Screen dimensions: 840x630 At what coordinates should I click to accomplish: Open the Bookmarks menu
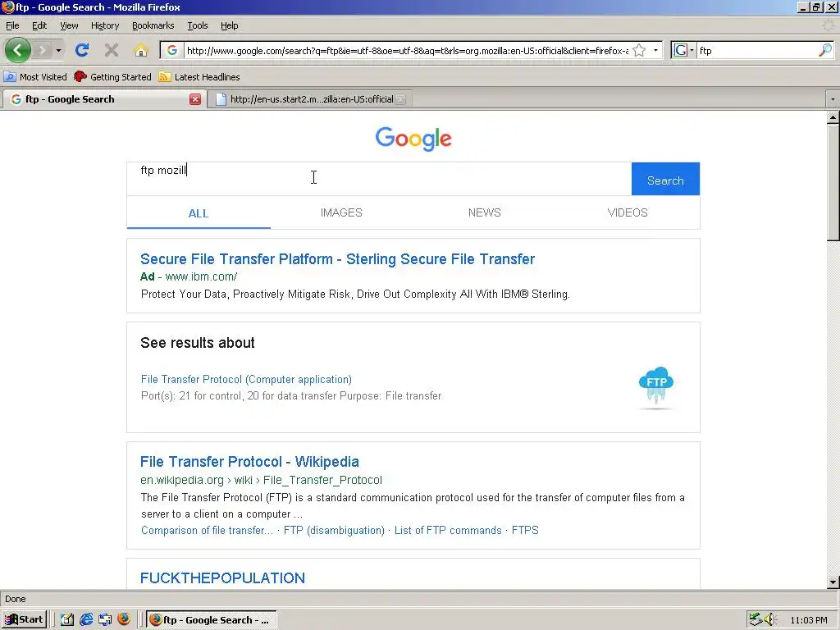pos(153,25)
